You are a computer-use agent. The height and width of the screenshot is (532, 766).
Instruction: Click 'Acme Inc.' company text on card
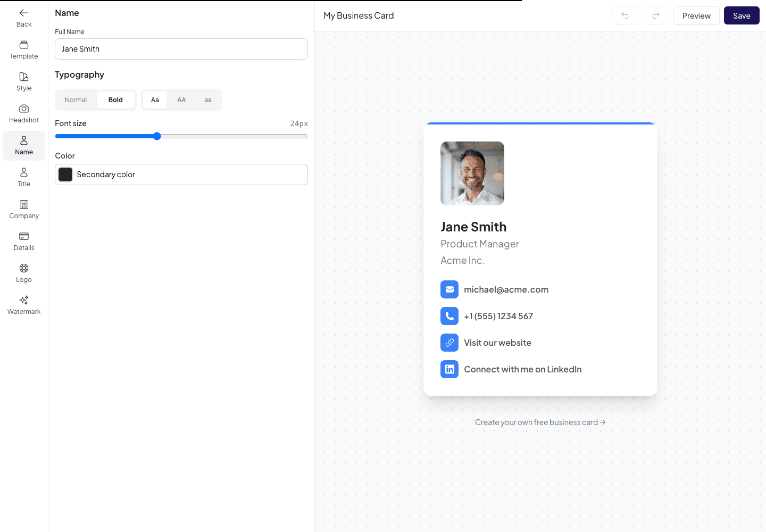tap(462, 260)
